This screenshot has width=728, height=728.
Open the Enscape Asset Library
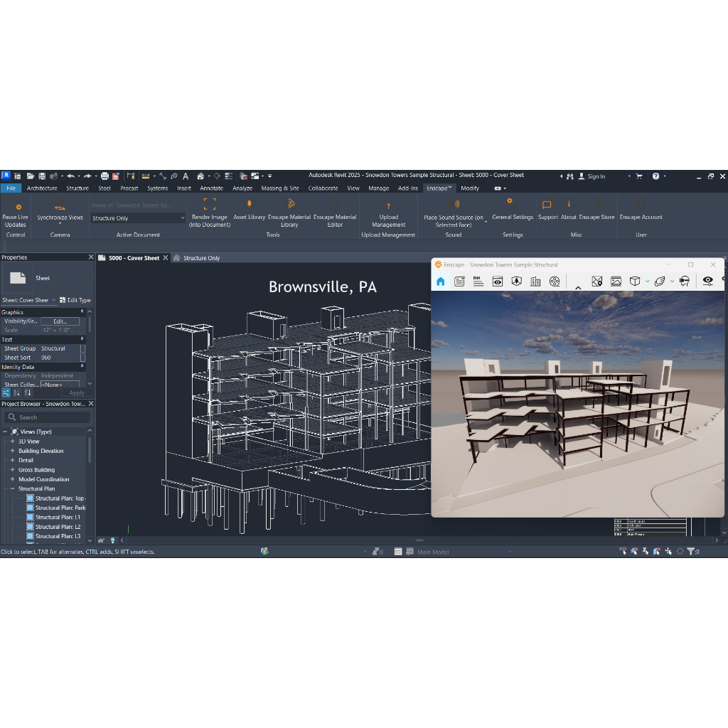click(x=250, y=204)
